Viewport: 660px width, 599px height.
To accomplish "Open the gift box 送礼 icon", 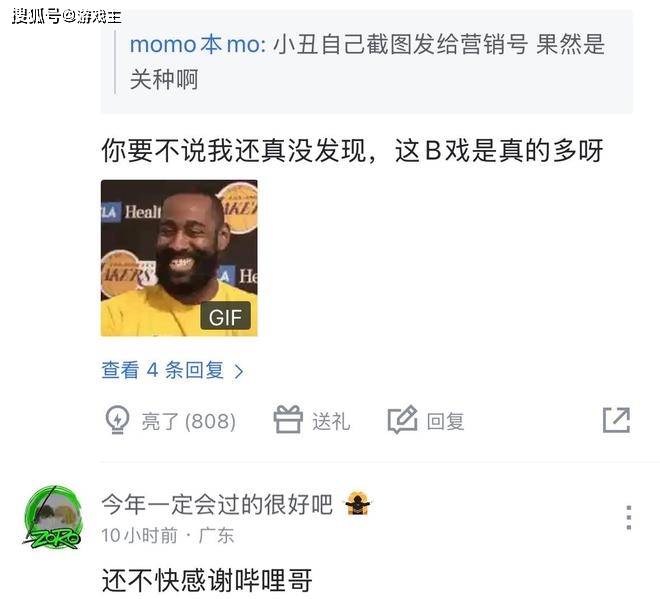I will pos(288,419).
